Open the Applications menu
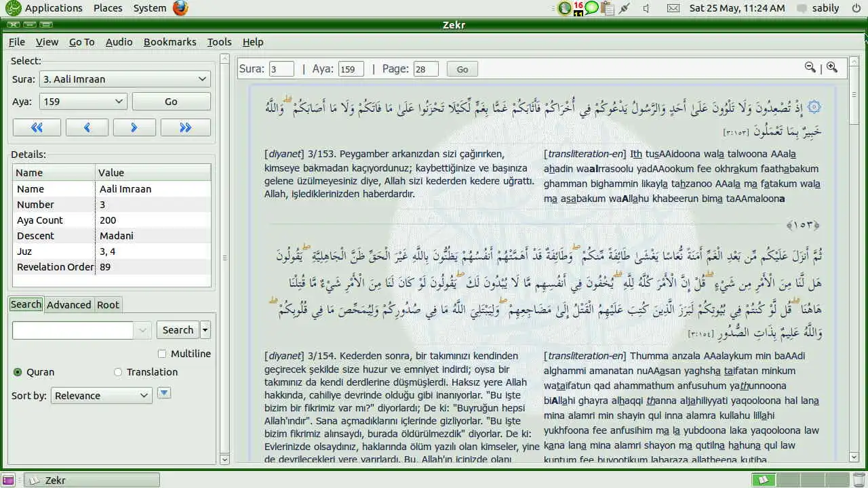Screen dimensions: 868x488 [x=54, y=8]
